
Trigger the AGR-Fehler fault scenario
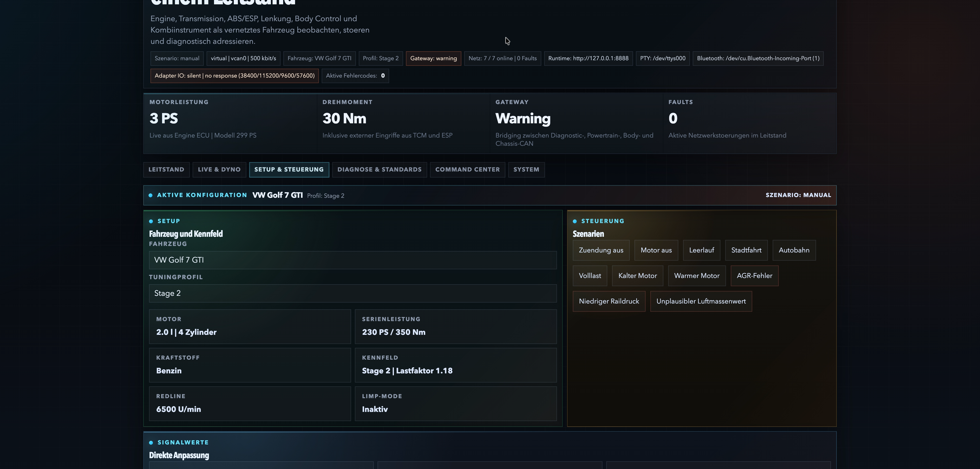pos(754,276)
